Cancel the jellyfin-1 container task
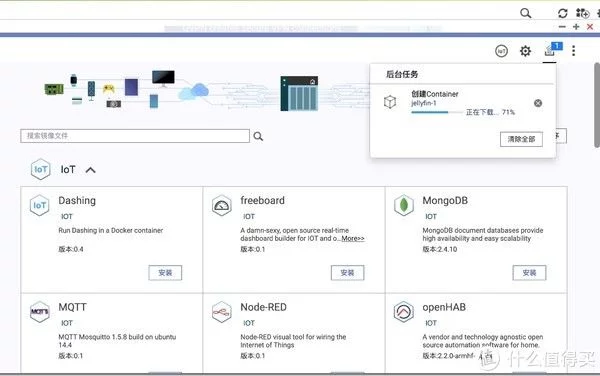Image resolution: width=600 pixels, height=376 pixels. pos(538,103)
